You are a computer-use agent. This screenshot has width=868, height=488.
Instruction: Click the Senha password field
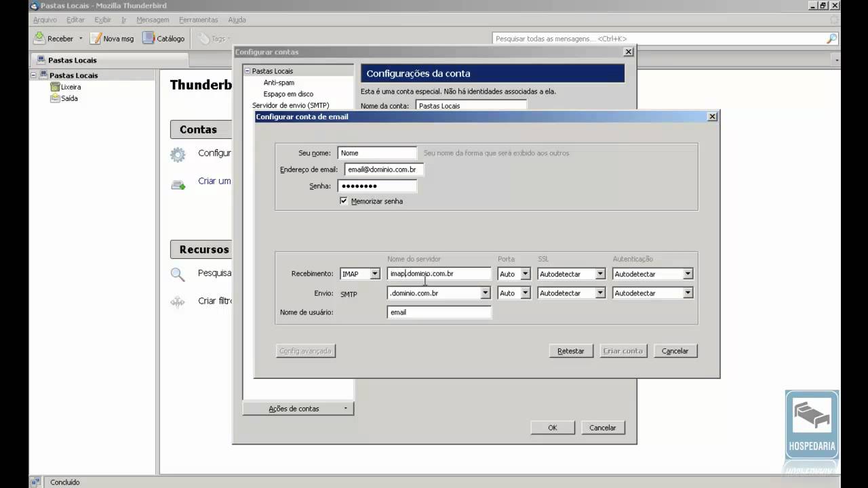pyautogui.click(x=377, y=186)
